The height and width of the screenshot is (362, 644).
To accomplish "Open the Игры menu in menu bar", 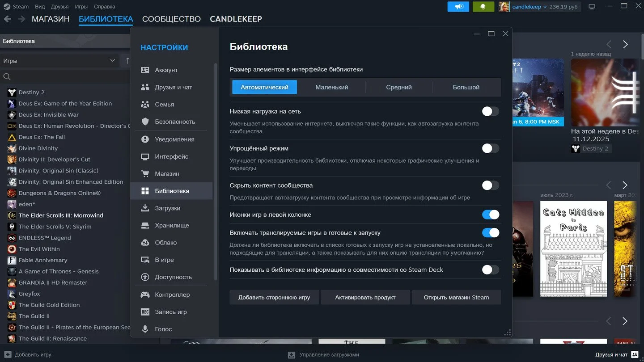I will point(81,7).
